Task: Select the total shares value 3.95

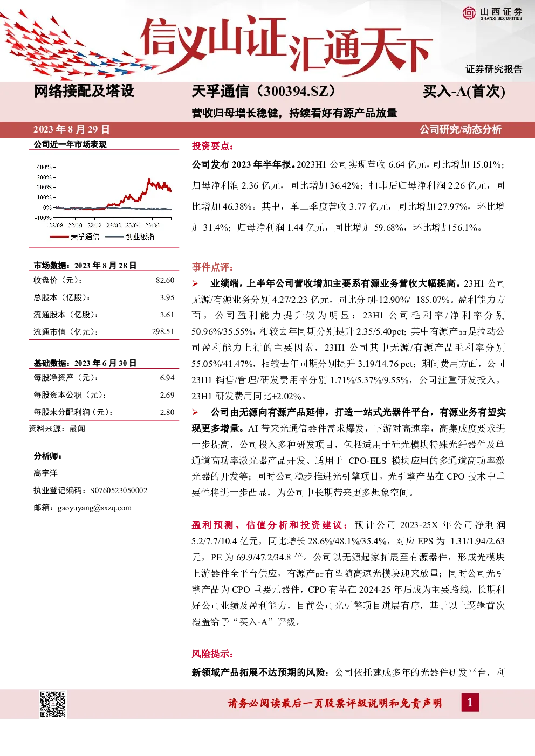Action: (167, 297)
